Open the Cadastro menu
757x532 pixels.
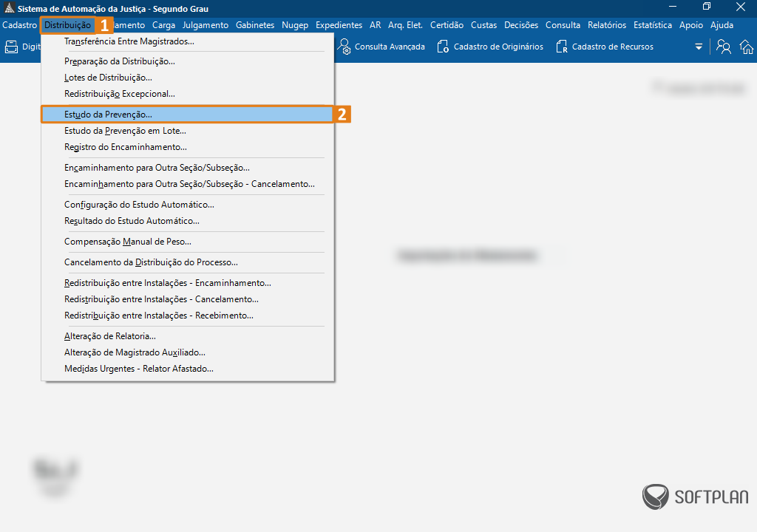[20, 25]
